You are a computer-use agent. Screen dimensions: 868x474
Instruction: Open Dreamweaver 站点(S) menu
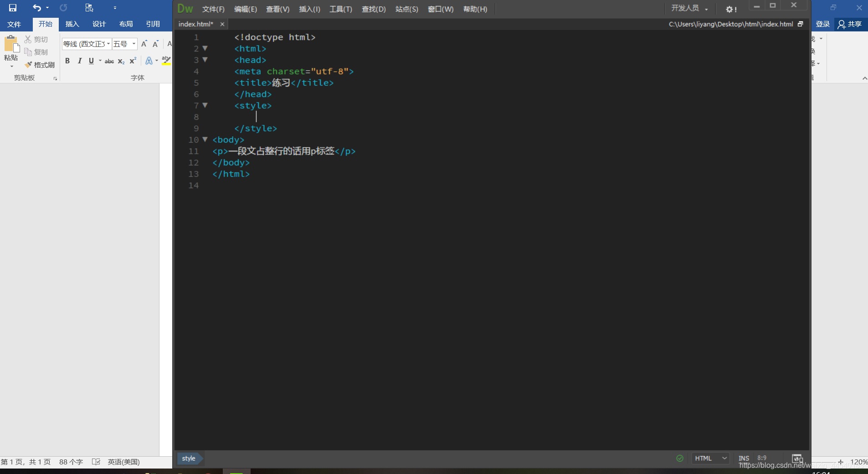[x=407, y=9]
